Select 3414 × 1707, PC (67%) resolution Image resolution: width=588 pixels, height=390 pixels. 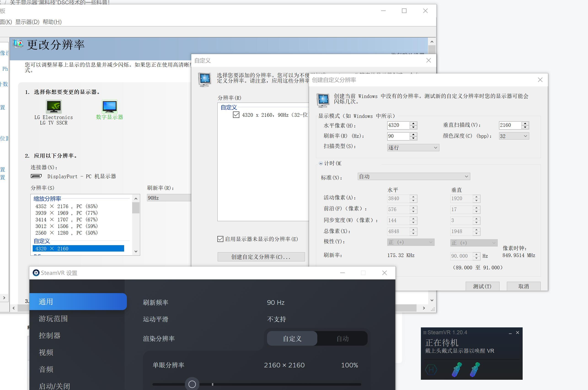(x=67, y=220)
